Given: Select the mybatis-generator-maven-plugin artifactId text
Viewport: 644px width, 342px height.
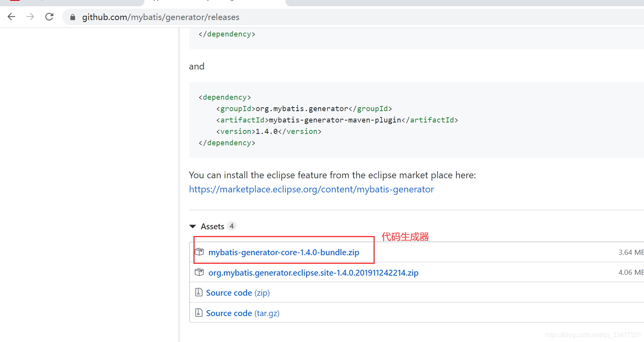Looking at the screenshot, I should coord(335,120).
